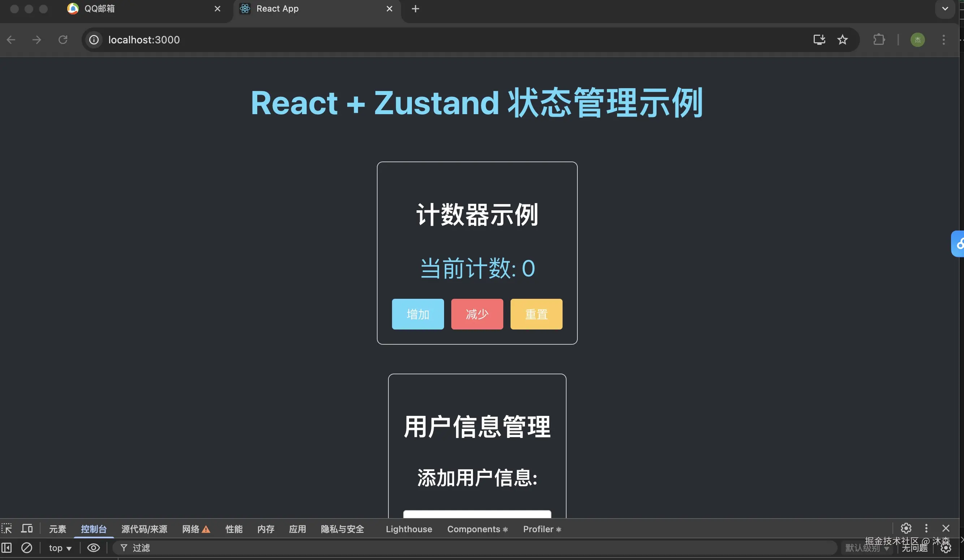964x560 pixels.
Task: Open the top context dropdown
Action: 60,548
